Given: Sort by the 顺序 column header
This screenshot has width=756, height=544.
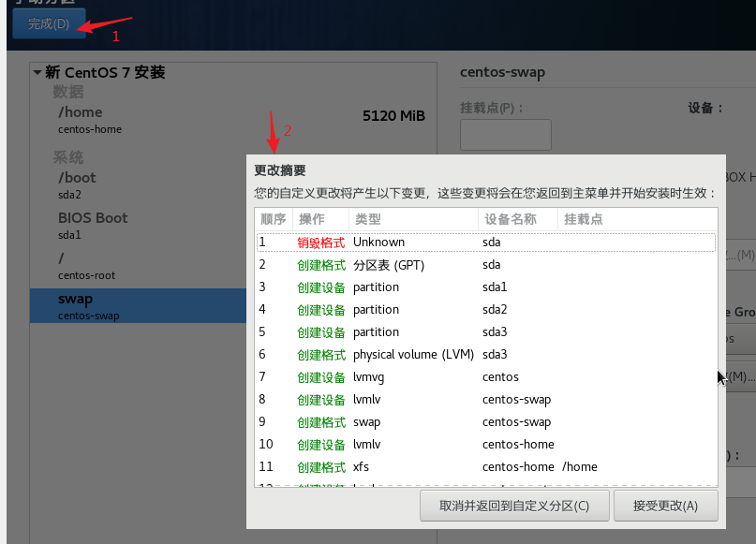Looking at the screenshot, I should point(274,219).
